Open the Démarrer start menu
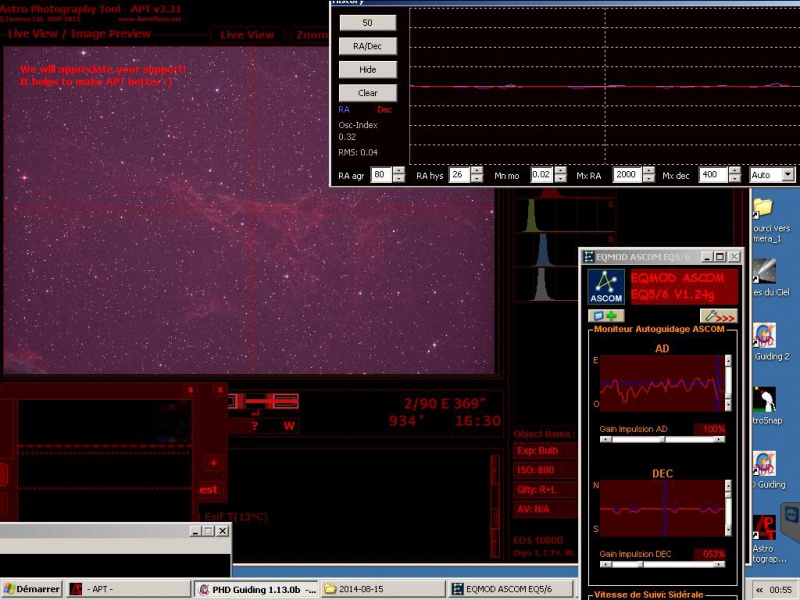 click(x=28, y=588)
